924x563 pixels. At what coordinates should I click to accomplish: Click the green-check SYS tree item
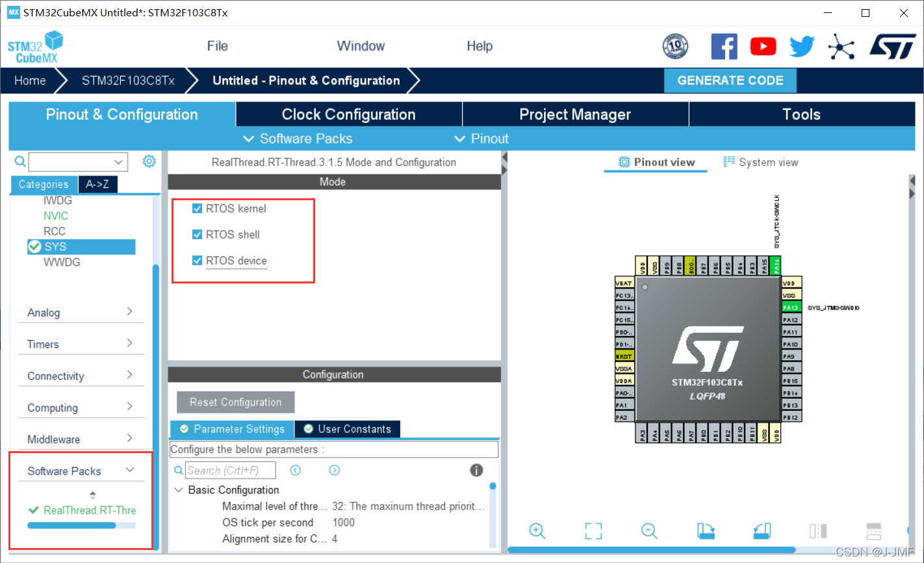[81, 246]
